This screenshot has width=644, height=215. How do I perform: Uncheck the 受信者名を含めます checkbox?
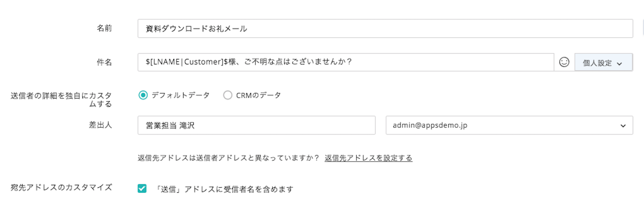[142, 189]
